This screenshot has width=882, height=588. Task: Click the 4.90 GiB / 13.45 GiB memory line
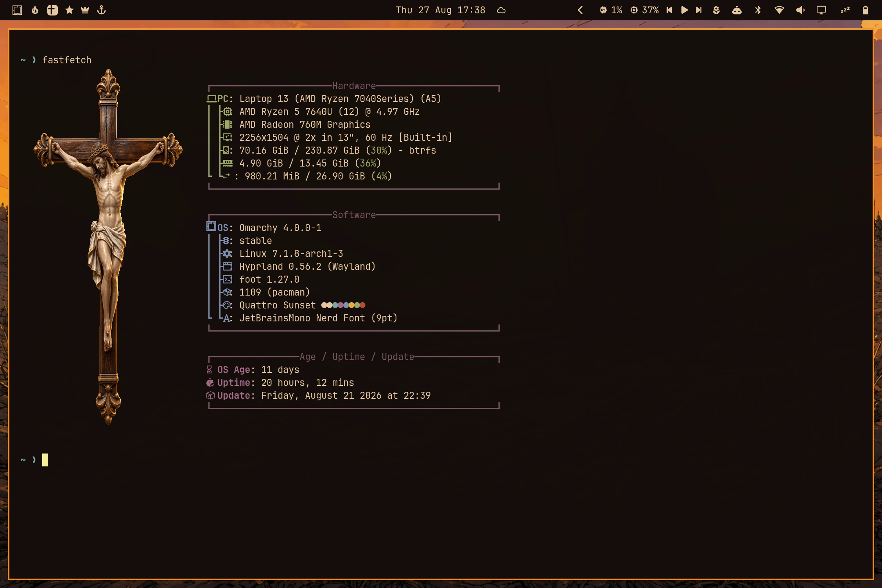tap(301, 163)
